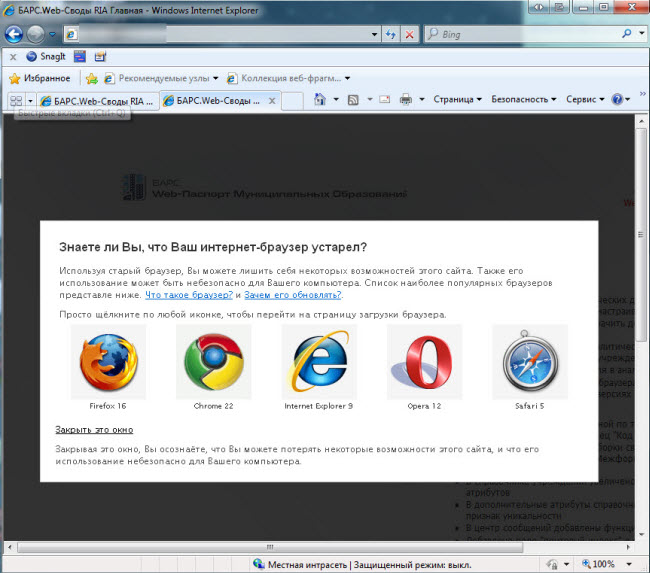The width and height of the screenshot is (650, 573).
Task: Switch to first БАРС.Web-Своды RIA tab
Action: point(98,101)
